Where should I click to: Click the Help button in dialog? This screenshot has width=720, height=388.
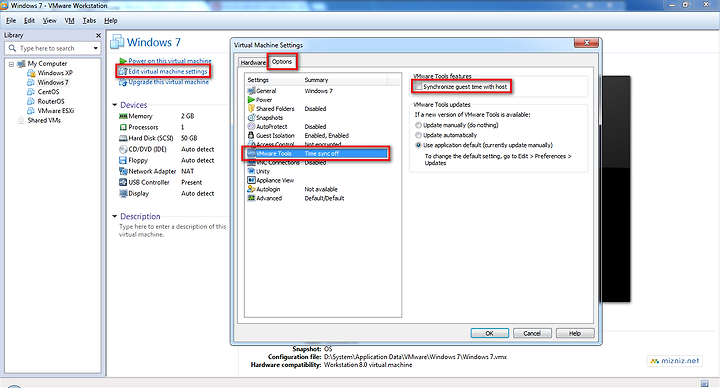pos(575,333)
